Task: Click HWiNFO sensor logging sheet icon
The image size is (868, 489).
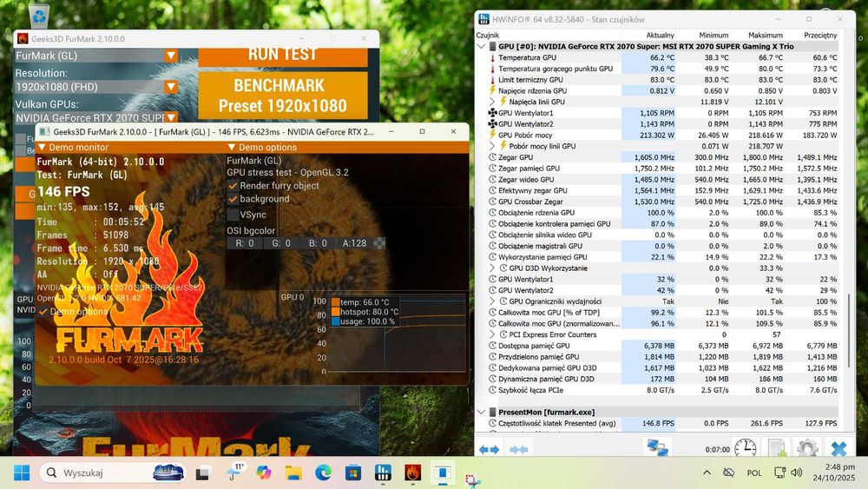Action: (x=777, y=447)
